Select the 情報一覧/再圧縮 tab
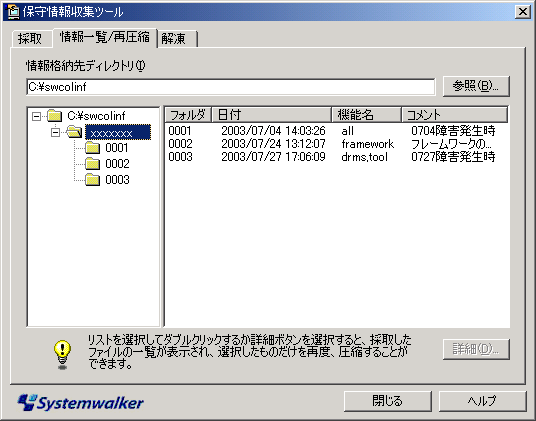 (105, 37)
